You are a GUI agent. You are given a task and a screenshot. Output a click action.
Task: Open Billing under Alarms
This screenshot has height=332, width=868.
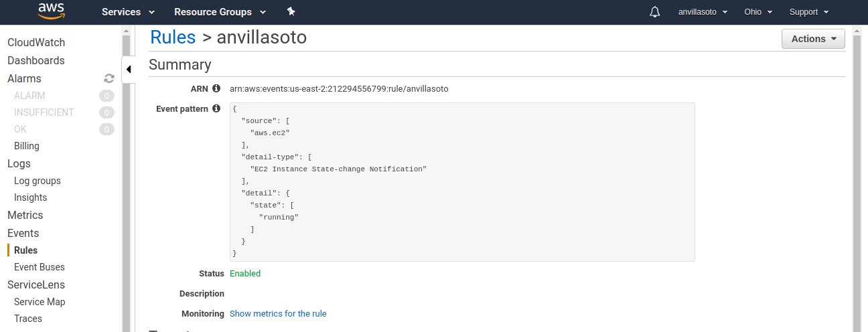tap(27, 146)
